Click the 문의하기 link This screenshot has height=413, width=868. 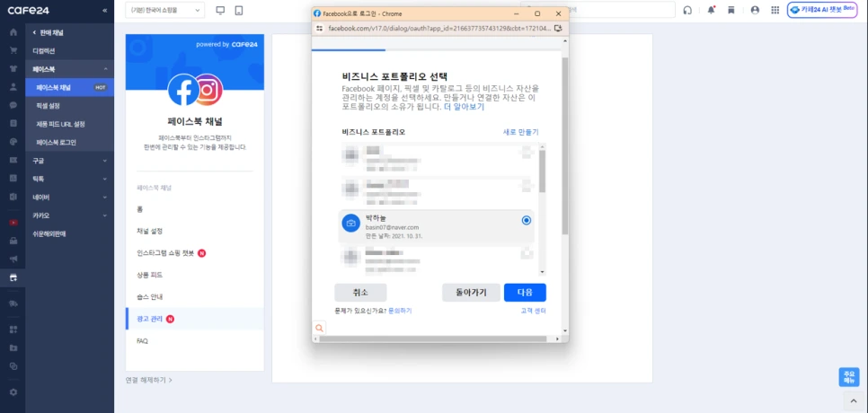[x=400, y=311]
